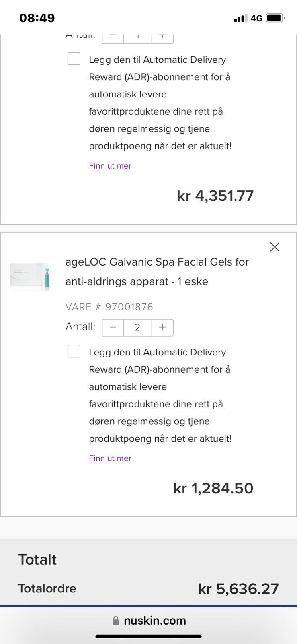Click the top item's quantity input box

click(137, 37)
